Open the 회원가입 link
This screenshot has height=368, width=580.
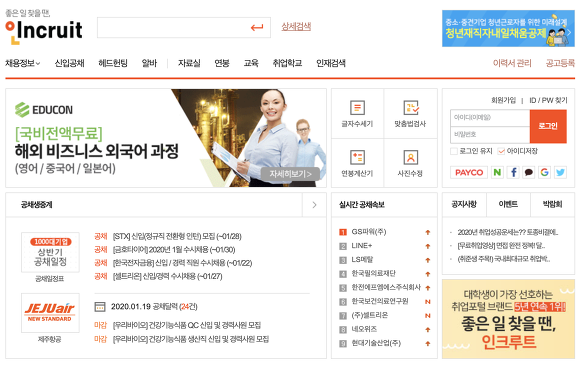coord(503,100)
